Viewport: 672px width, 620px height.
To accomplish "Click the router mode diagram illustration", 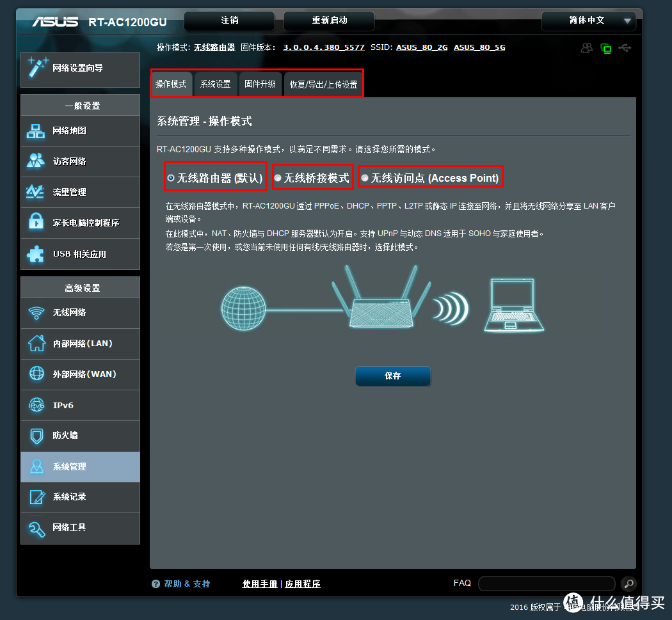I will coord(382,299).
